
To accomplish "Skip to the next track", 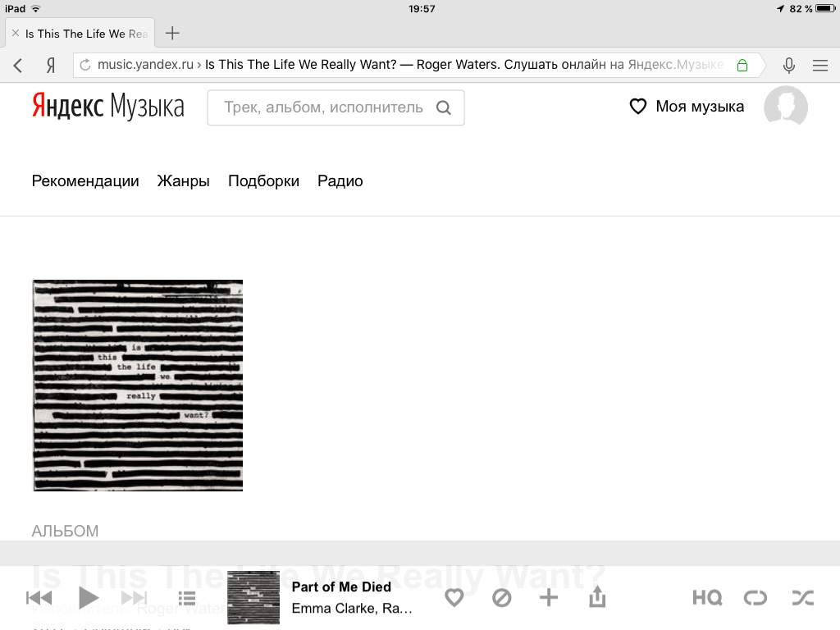I will click(134, 598).
